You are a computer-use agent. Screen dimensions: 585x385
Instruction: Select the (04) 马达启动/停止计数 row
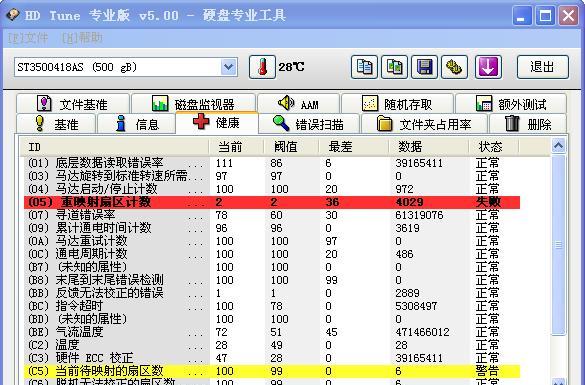pyautogui.click(x=272, y=189)
